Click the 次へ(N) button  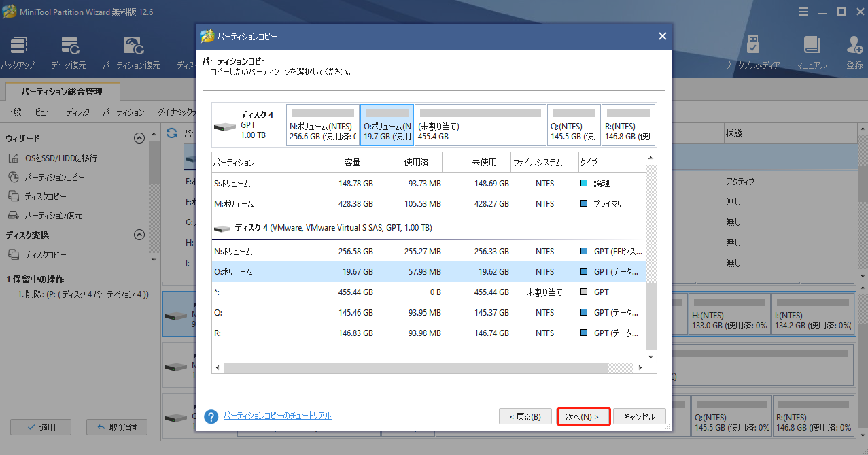(x=583, y=416)
